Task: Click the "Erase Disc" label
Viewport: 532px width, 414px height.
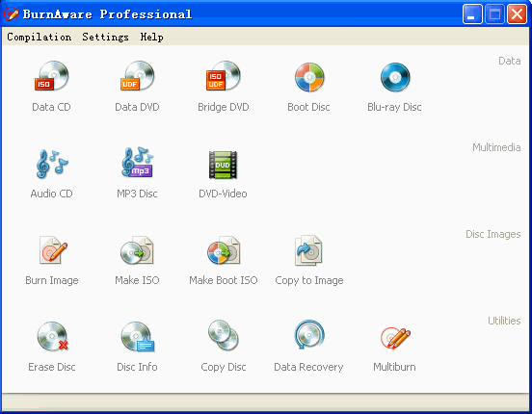Action: pos(52,367)
